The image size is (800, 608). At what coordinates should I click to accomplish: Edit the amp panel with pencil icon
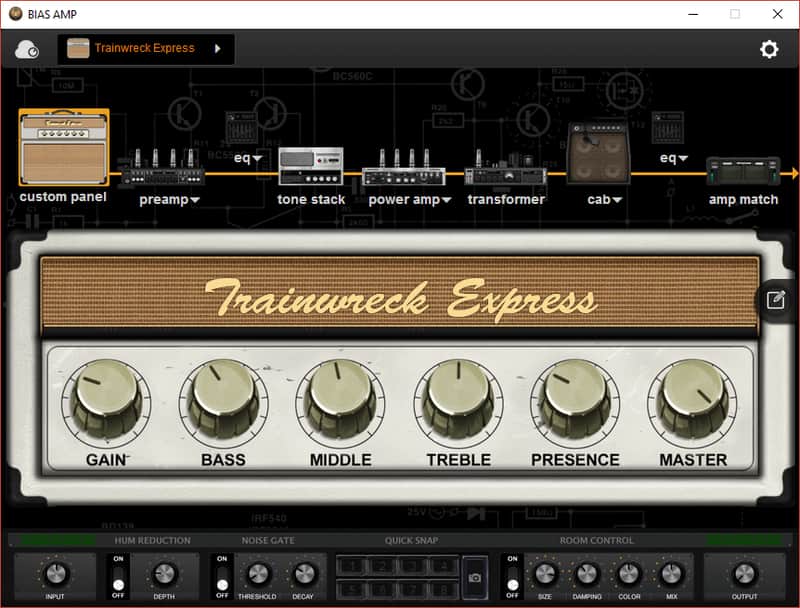[x=776, y=300]
